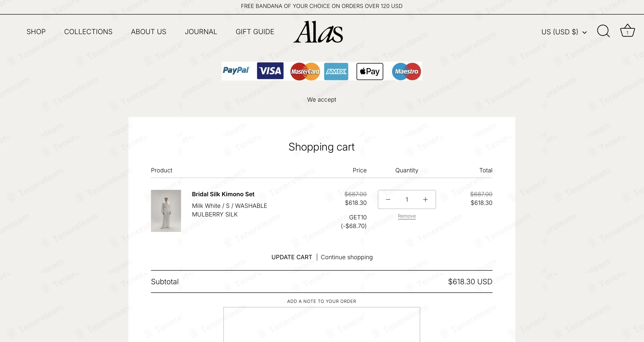Click the VISA card icon
Viewport: 644px width, 342px height.
270,71
